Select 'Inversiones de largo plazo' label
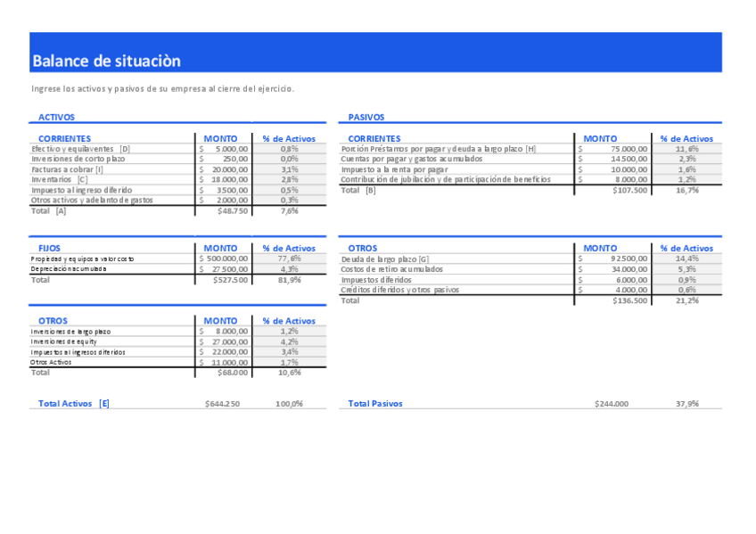The height and width of the screenshot is (534, 756). click(70, 332)
